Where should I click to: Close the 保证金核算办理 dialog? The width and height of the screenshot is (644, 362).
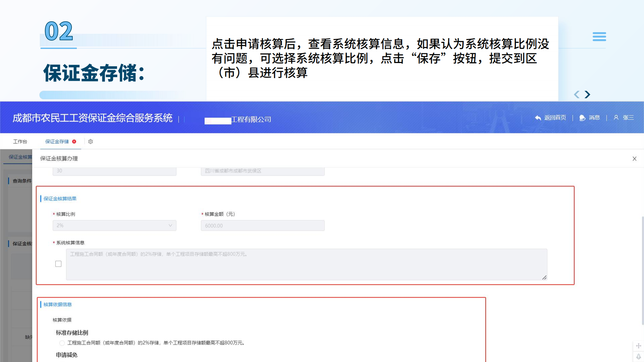(635, 159)
